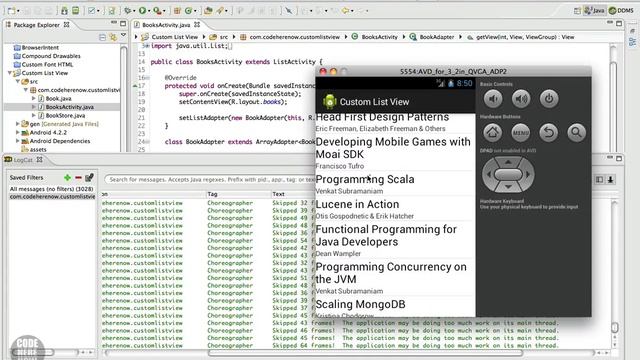Expand the Book.java tree node

[x=34, y=98]
